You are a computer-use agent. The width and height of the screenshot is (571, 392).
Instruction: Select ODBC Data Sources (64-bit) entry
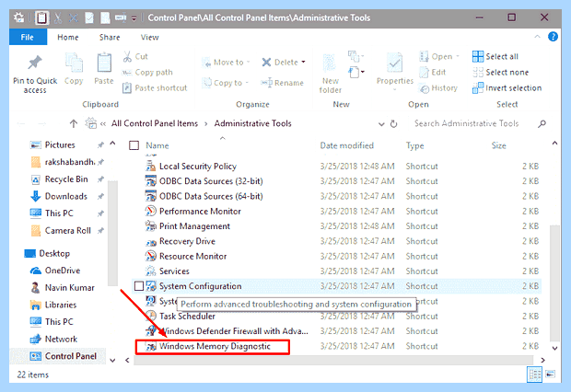tap(204, 196)
